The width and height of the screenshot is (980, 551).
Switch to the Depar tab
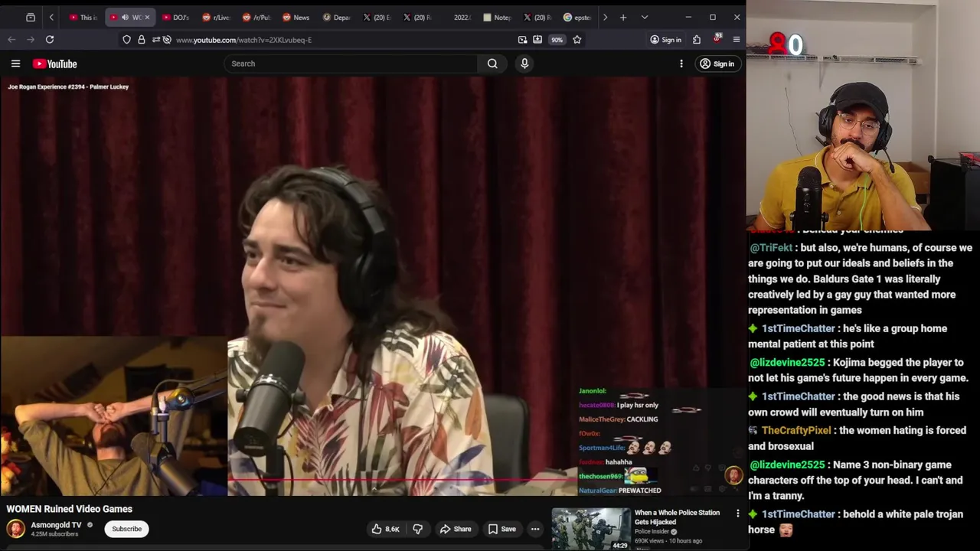(336, 17)
